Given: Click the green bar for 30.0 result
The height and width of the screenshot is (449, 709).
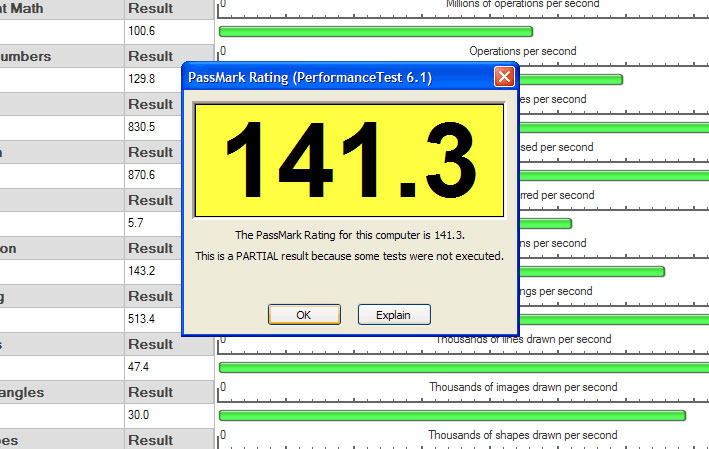Looking at the screenshot, I should click(x=452, y=416).
